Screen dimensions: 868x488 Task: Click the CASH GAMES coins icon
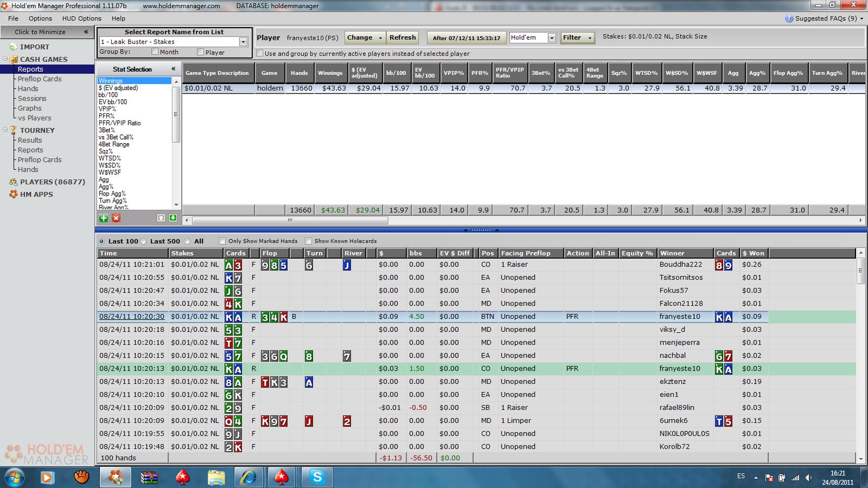click(14, 59)
